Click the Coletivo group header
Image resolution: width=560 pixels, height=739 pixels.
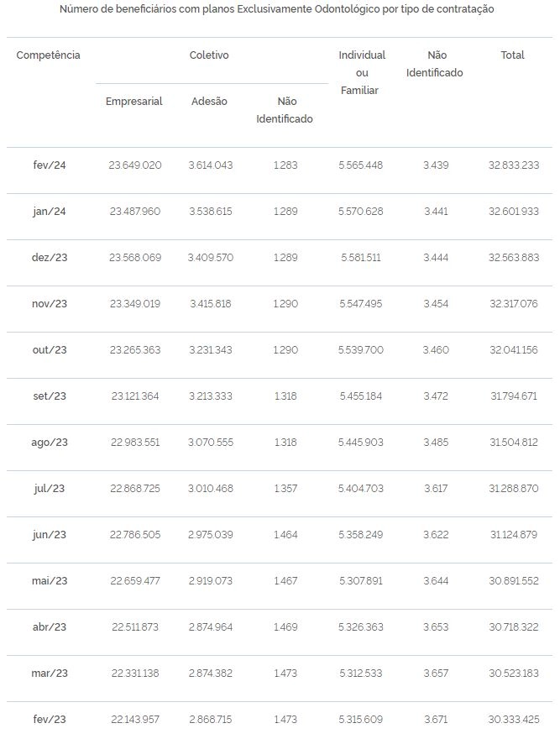(209, 55)
